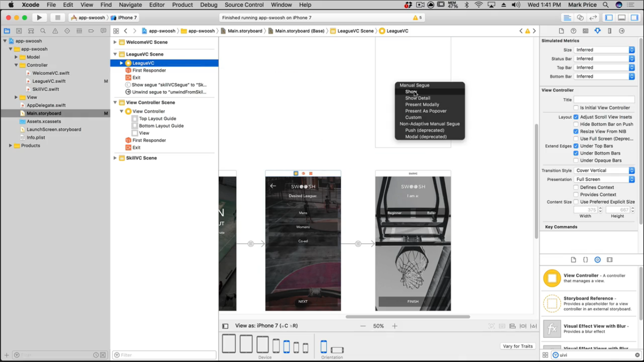Enable Is Initial View Controller checkbox
This screenshot has height=362, width=644.
pyautogui.click(x=576, y=108)
